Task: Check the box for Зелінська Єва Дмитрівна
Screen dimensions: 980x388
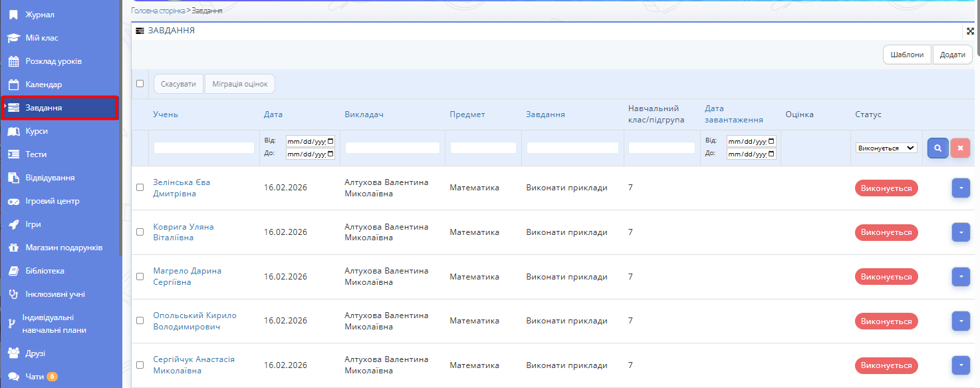Action: click(140, 188)
